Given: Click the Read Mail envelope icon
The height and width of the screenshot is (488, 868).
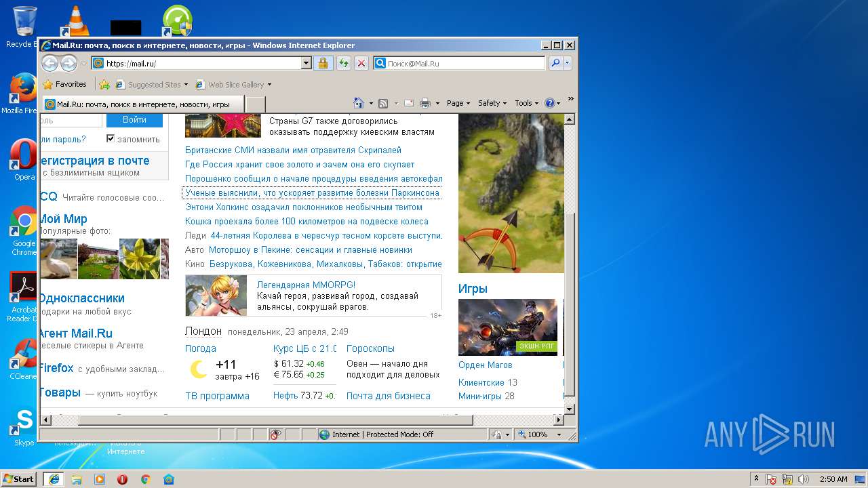Looking at the screenshot, I should click(x=409, y=103).
